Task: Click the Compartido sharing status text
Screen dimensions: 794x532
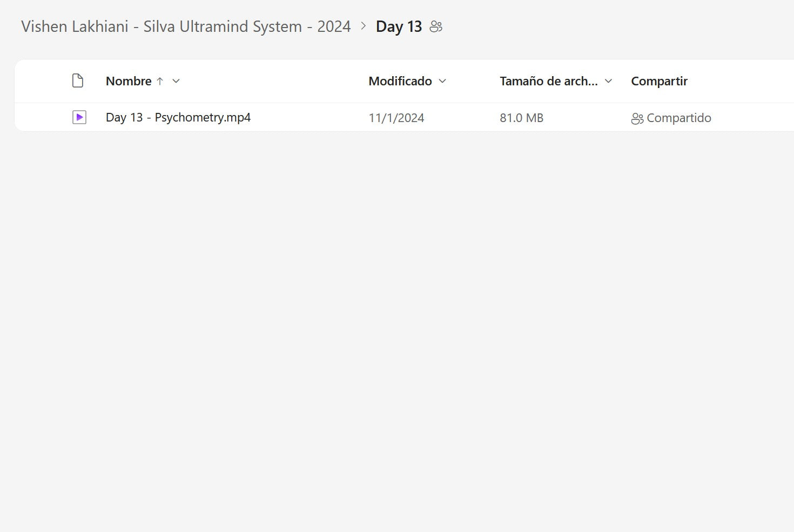Action: (x=679, y=118)
